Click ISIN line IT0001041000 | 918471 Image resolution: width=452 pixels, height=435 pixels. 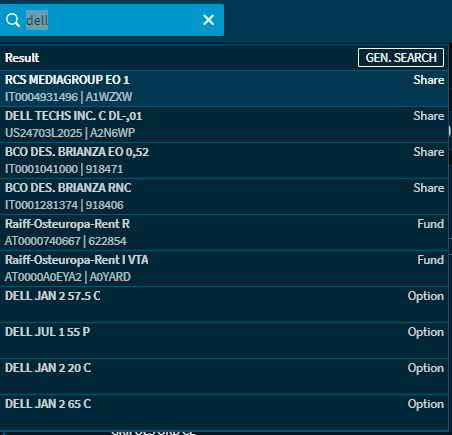pyautogui.click(x=64, y=169)
